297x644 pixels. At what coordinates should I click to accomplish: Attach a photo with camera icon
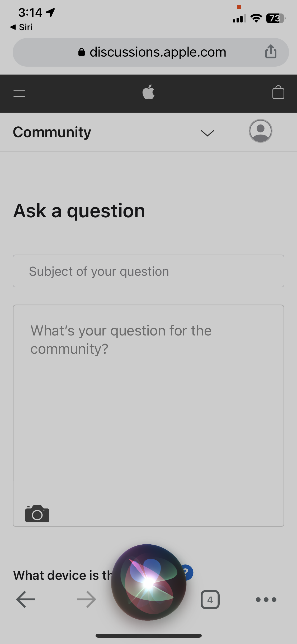37,514
